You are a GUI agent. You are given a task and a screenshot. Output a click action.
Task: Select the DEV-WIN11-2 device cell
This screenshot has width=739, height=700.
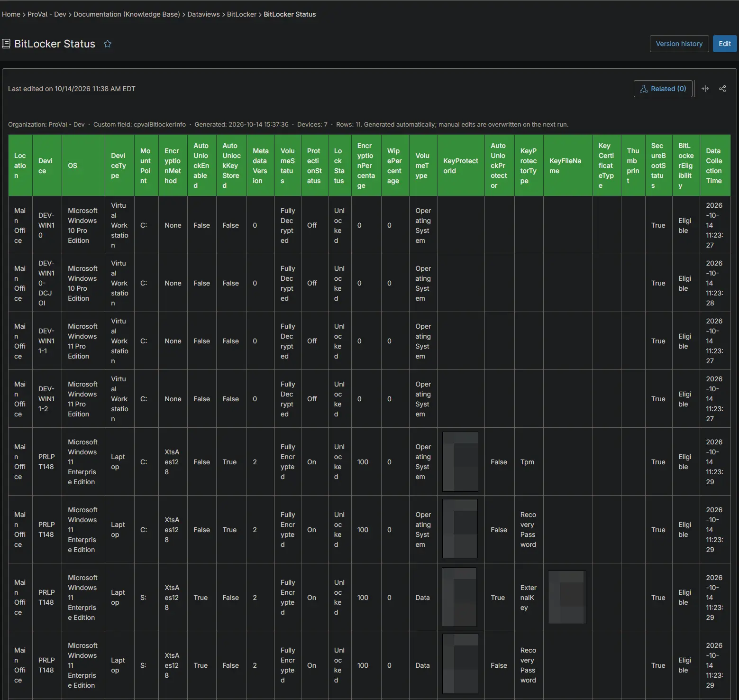pos(47,399)
